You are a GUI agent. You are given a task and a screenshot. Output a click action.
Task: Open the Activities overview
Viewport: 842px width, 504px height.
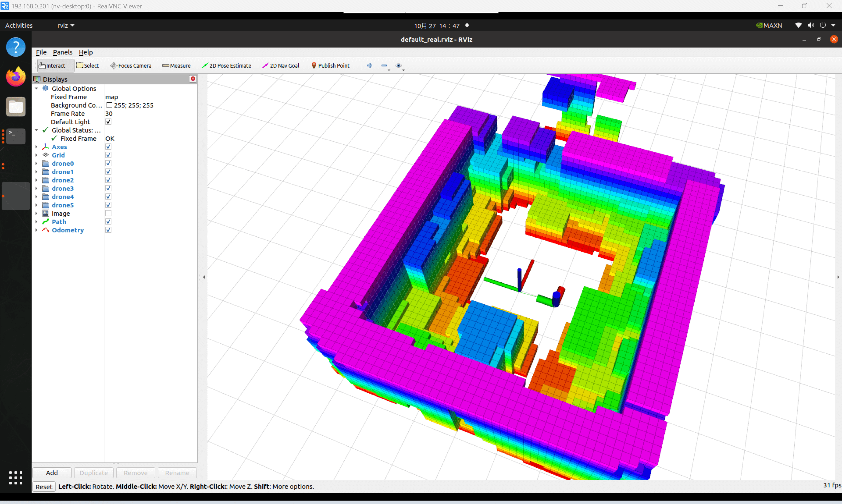click(x=19, y=26)
